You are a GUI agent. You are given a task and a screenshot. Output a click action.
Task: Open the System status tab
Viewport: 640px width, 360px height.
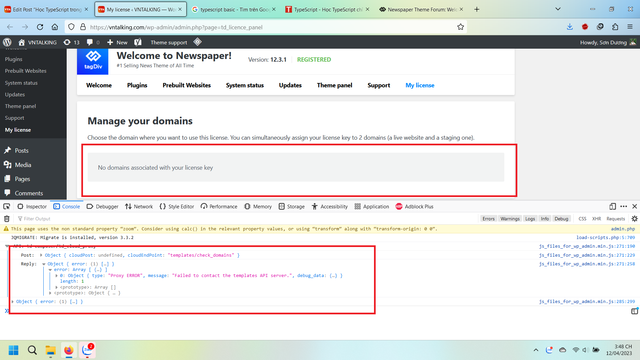(245, 85)
